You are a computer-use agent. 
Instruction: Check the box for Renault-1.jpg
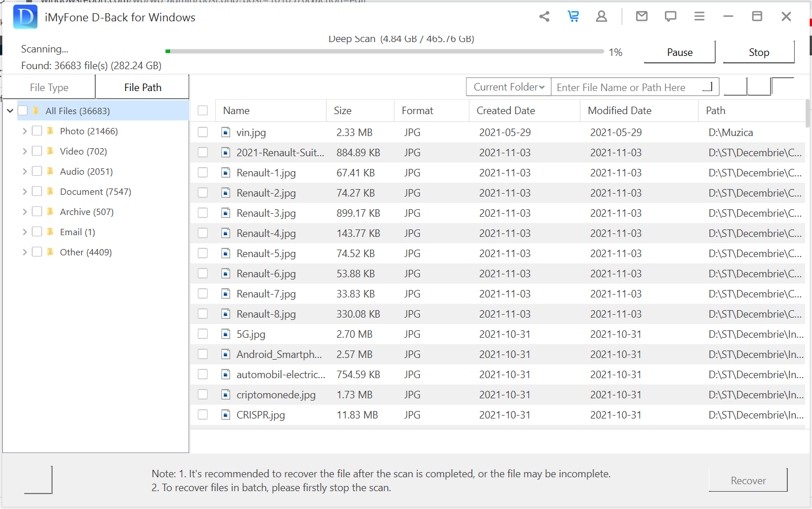[202, 172]
